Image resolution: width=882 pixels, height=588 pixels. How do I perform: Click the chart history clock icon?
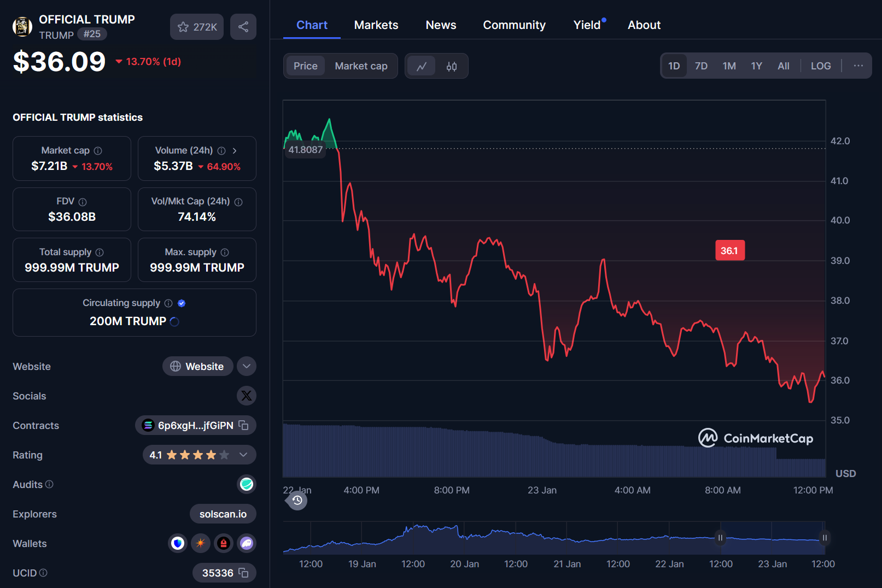[297, 501]
